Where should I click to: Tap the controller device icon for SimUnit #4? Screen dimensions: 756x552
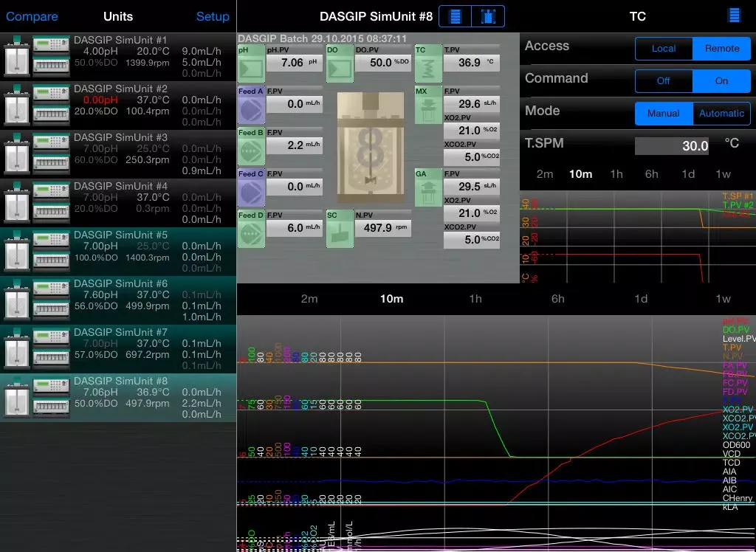[51, 202]
